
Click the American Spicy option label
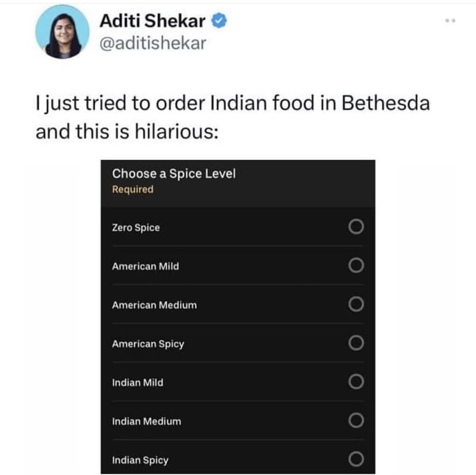point(148,344)
